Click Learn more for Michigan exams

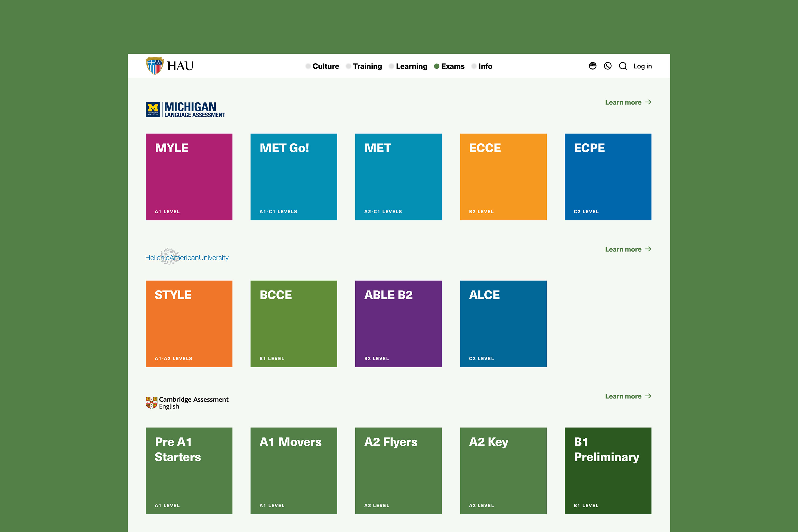point(628,102)
